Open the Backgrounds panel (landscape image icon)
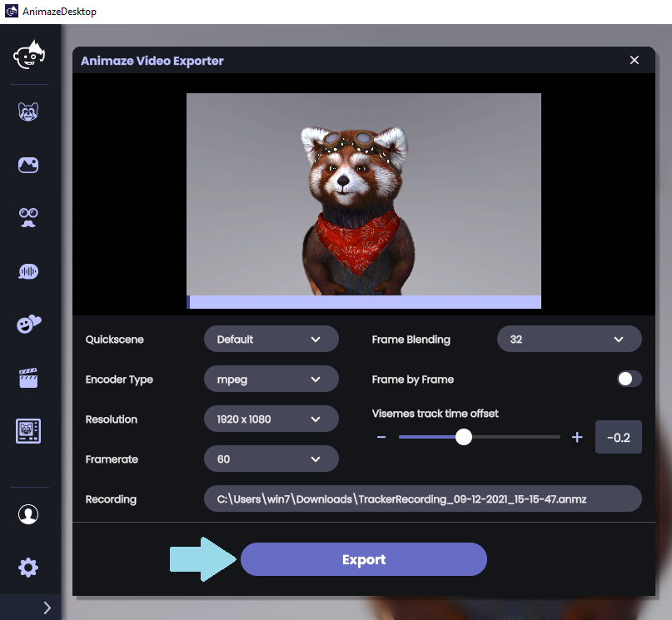Viewport: 672px width, 620px height. point(28,165)
